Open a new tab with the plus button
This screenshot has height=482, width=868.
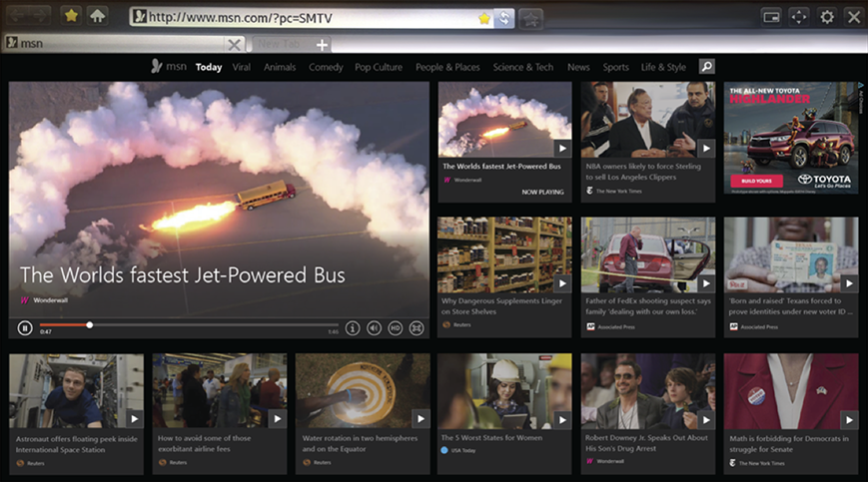[x=322, y=44]
